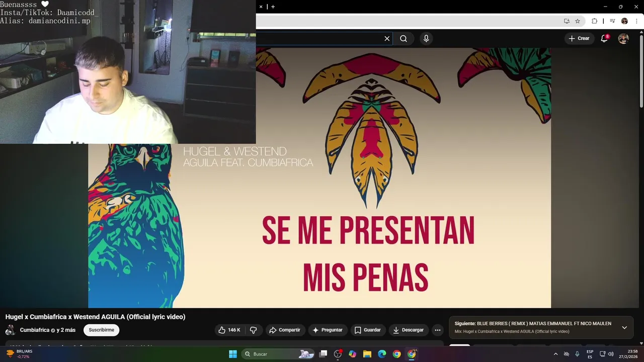Open the Chrome profile avatar
Image resolution: width=644 pixels, height=362 pixels.
(x=624, y=21)
